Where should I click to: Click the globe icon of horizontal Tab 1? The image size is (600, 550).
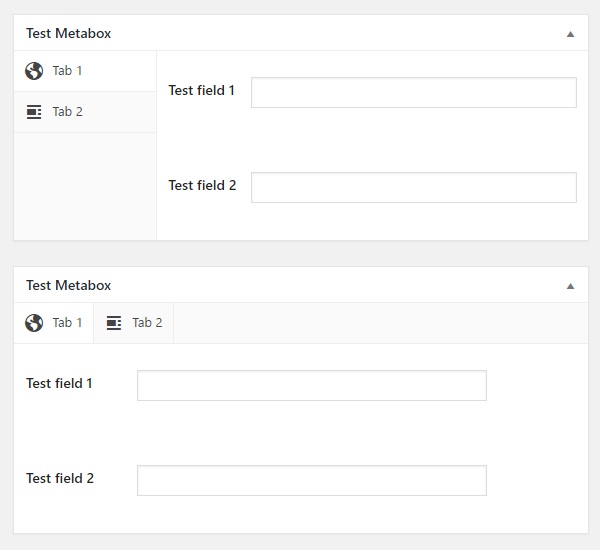[34, 323]
